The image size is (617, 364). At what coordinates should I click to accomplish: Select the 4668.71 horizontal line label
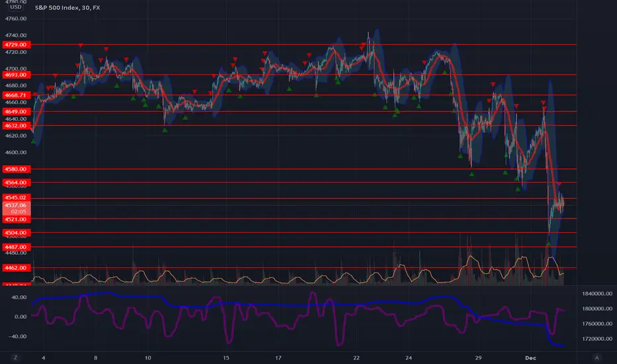click(x=16, y=95)
